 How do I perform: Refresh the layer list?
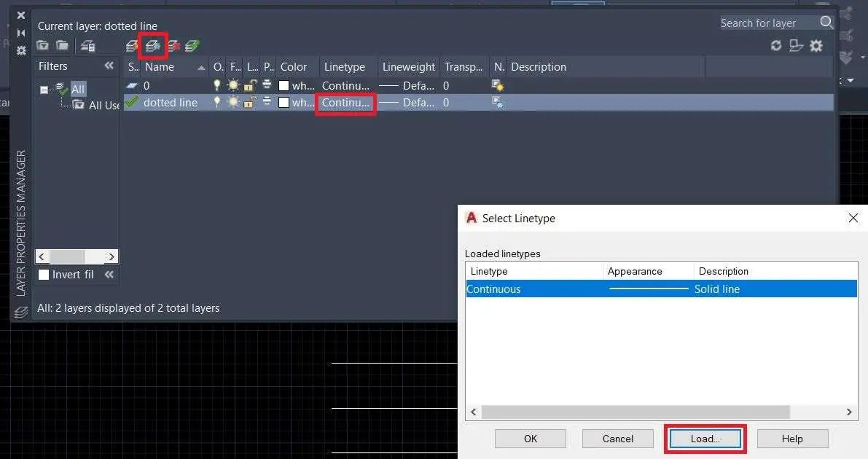coord(775,45)
